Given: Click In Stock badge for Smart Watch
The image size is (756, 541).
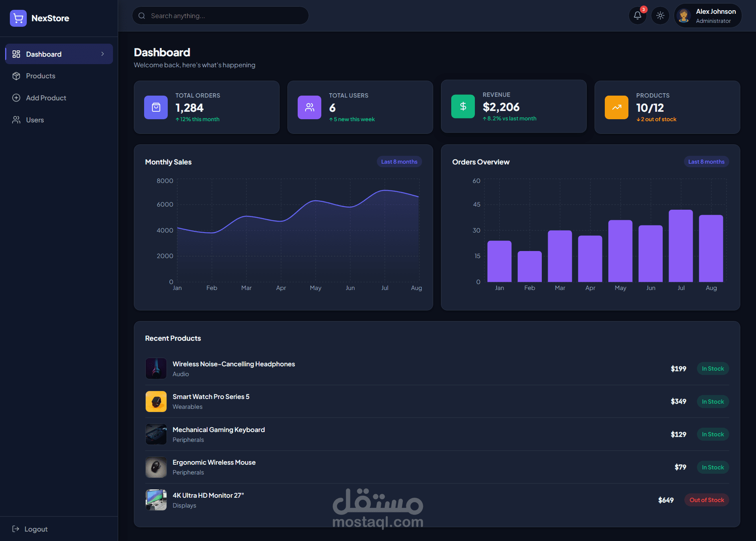Looking at the screenshot, I should pos(713,401).
